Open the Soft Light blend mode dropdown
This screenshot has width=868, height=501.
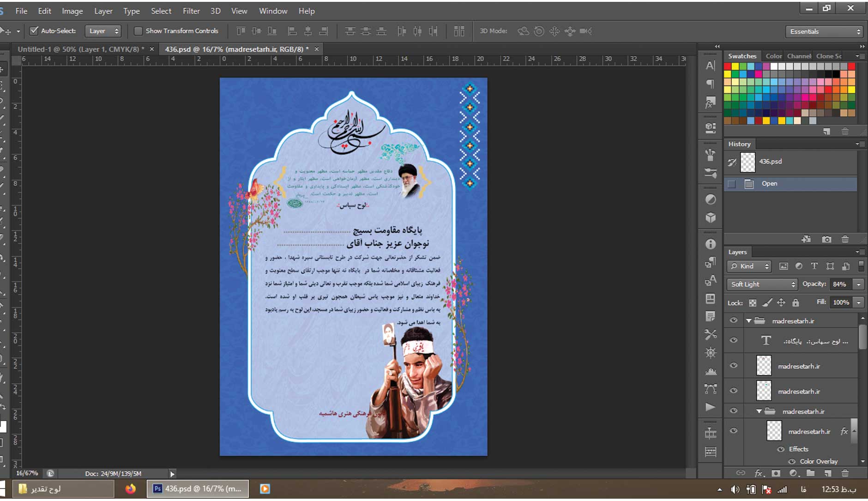[x=762, y=284]
